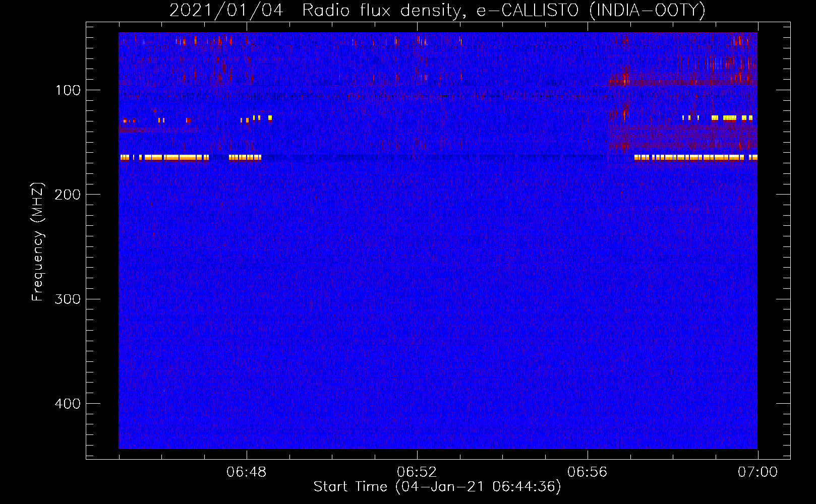Click the 200 MHz frequency tick label

[x=68, y=195]
